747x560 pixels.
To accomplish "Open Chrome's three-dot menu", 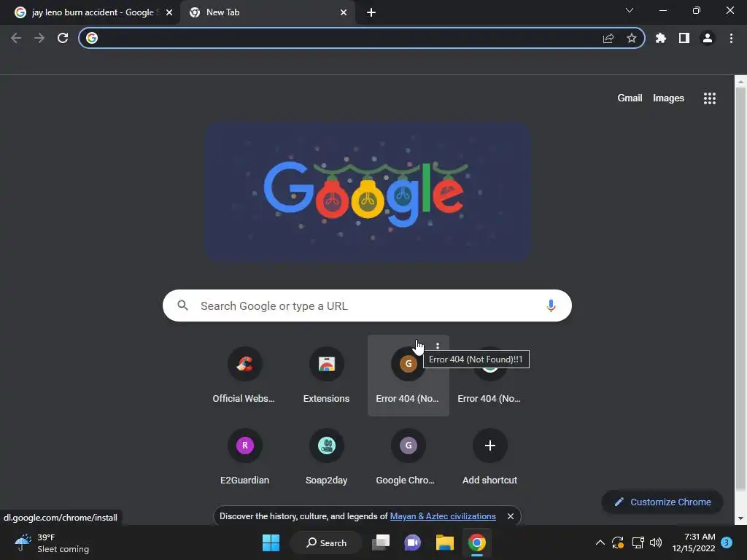I will pos(731,38).
